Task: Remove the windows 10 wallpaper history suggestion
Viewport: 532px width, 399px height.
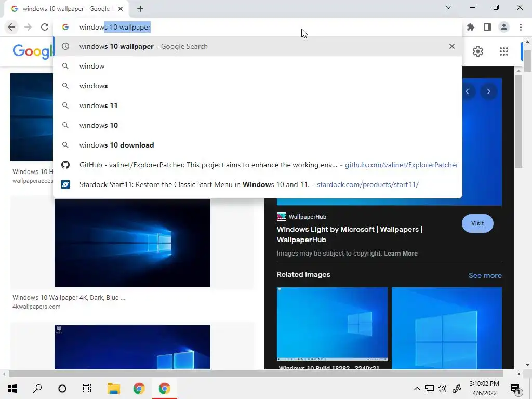Action: click(452, 46)
